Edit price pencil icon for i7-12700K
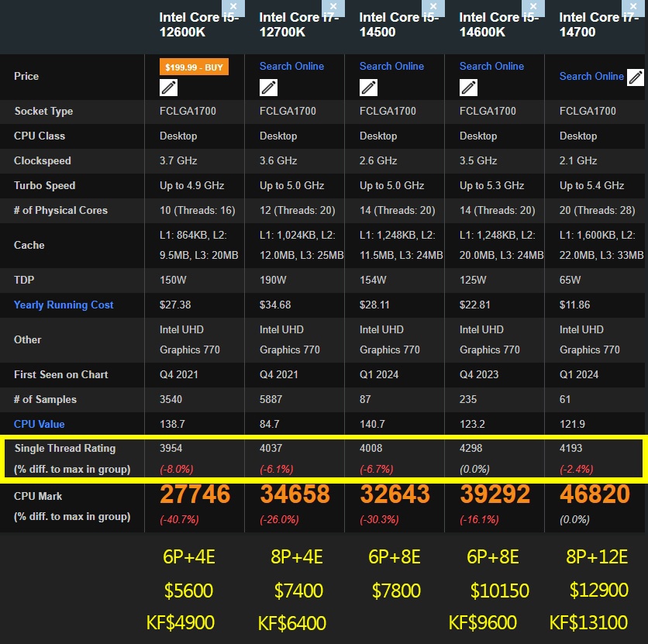Viewport: 648px width, 644px height. [269, 88]
